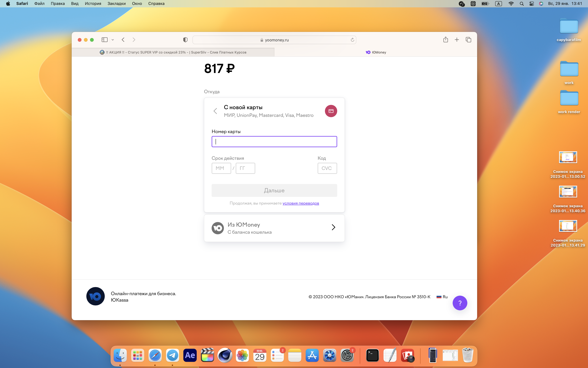Screen dimensions: 588x368
Task: Open the App Store from the Dock
Action: (x=312, y=356)
